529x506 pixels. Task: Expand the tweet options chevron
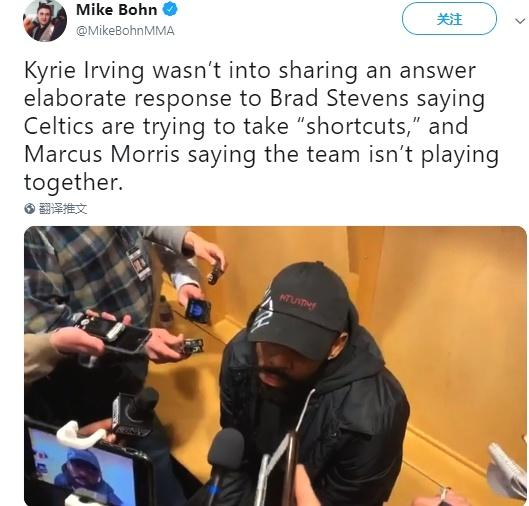pos(520,21)
